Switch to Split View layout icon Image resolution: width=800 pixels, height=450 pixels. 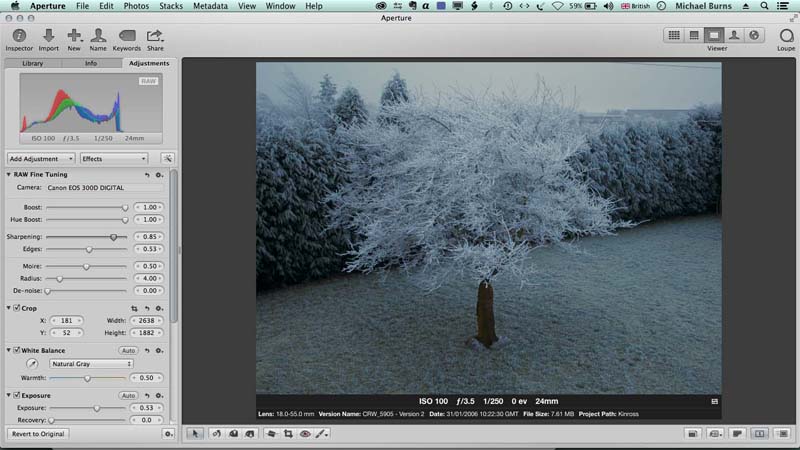[694, 35]
